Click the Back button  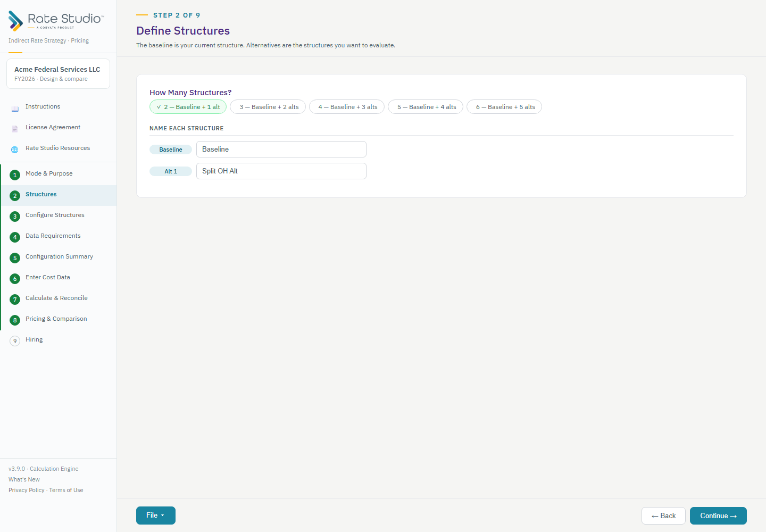click(x=663, y=516)
